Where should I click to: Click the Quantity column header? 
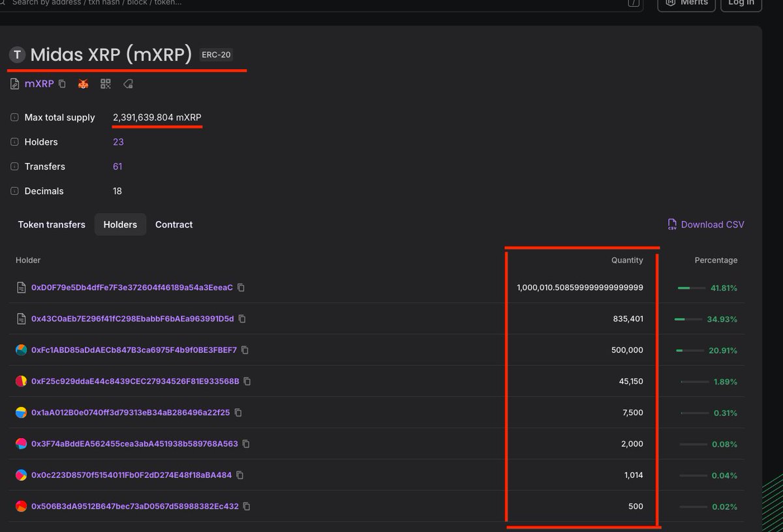tap(627, 260)
